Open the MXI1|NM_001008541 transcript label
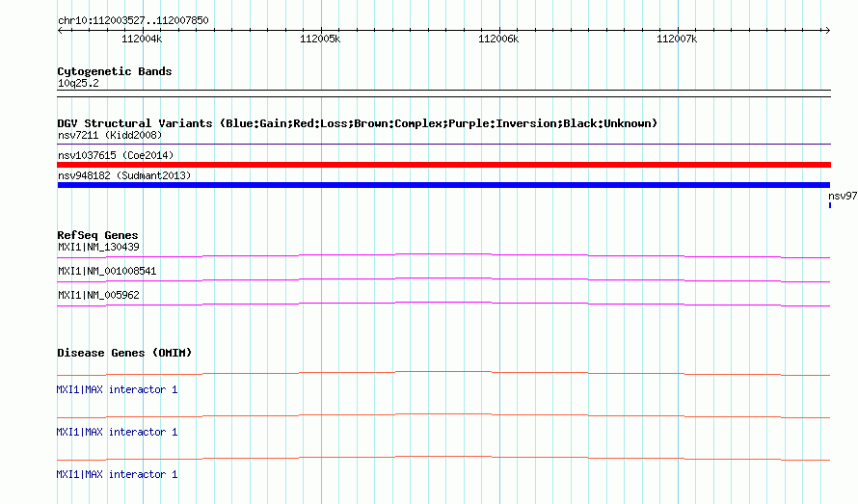This screenshot has width=858, height=504. click(x=107, y=271)
